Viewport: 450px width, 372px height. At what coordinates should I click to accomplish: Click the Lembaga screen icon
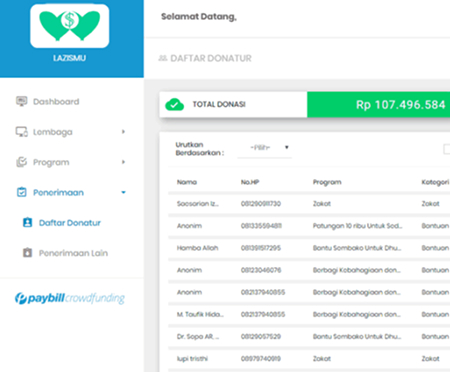(x=22, y=132)
